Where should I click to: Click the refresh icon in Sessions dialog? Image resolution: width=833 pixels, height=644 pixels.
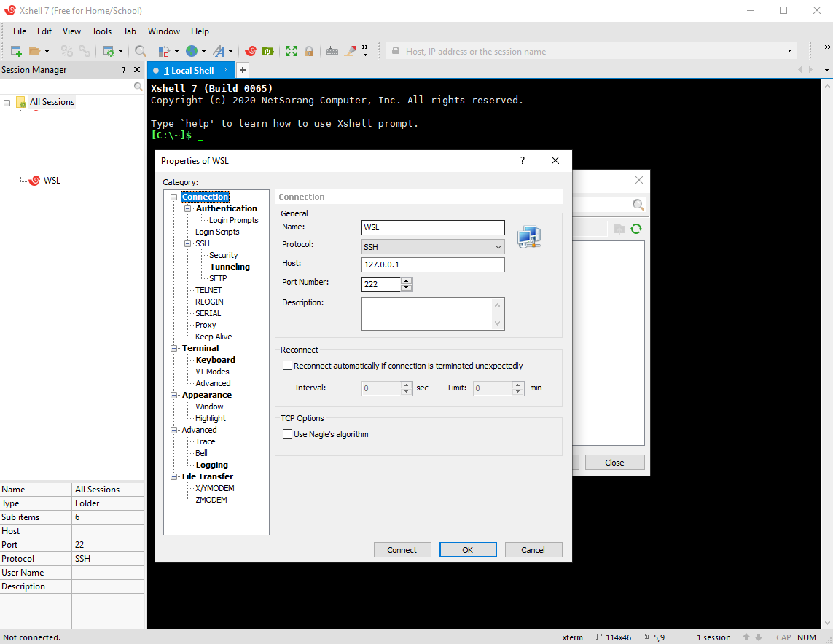click(x=636, y=229)
